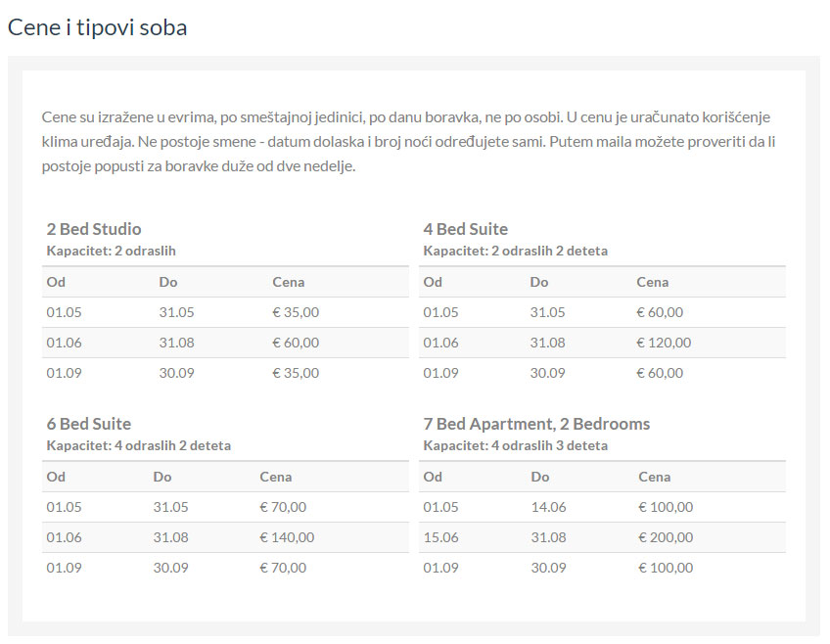Select the € 140,00 price in 6 Bed Suite

pyautogui.click(x=287, y=537)
